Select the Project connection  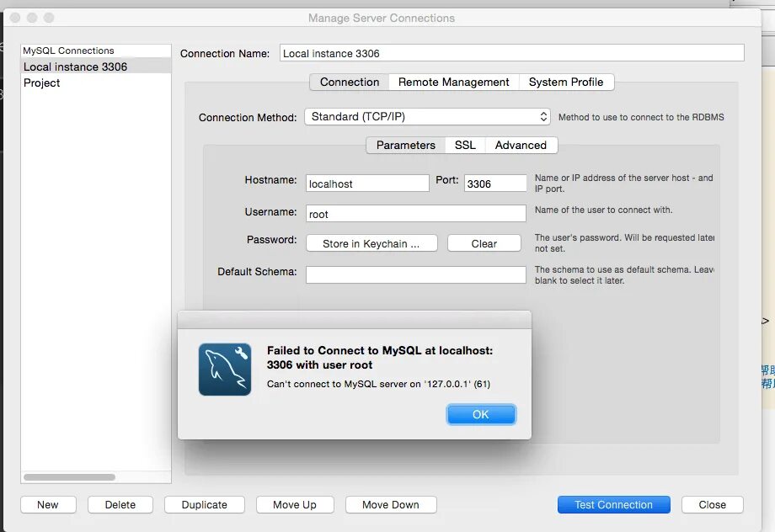[96, 83]
